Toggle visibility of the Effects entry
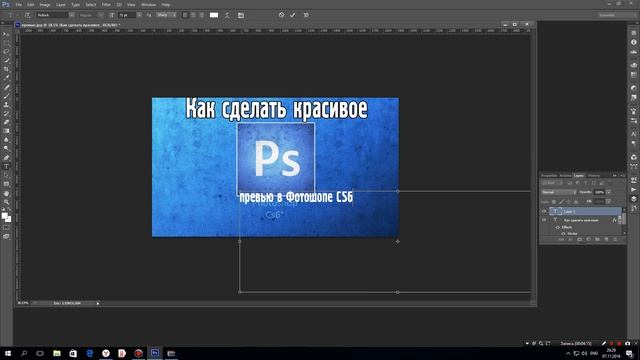 tap(558, 227)
